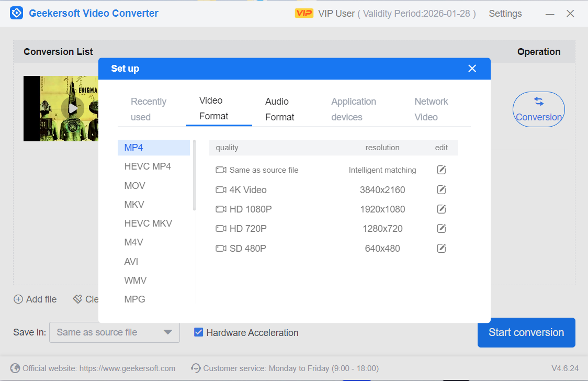Choose the 4K Video quality row

click(x=333, y=190)
